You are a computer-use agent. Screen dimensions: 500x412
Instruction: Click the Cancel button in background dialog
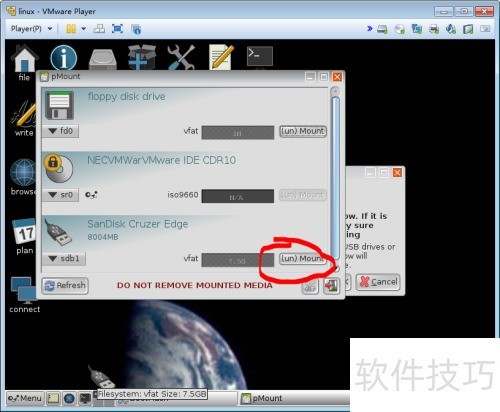[378, 282]
